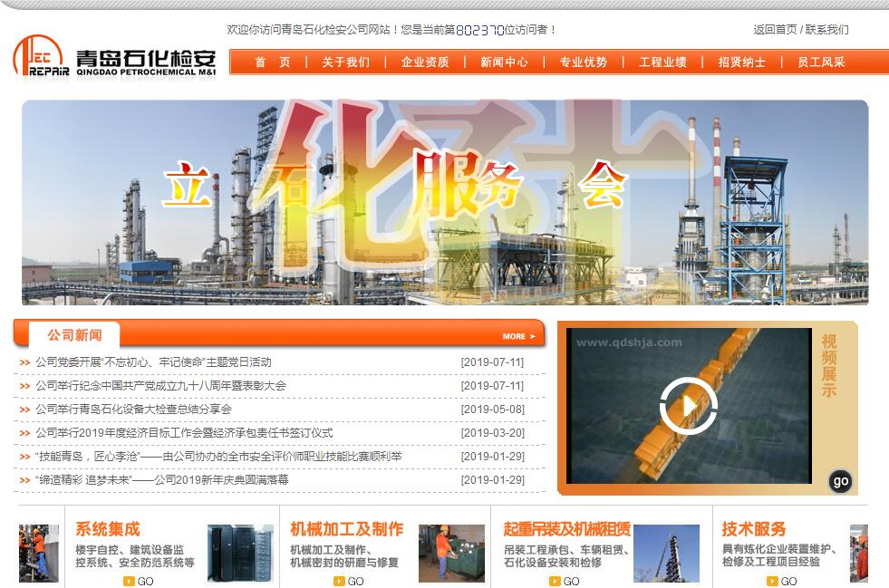Open 新闻中心 navigation item

504,63
